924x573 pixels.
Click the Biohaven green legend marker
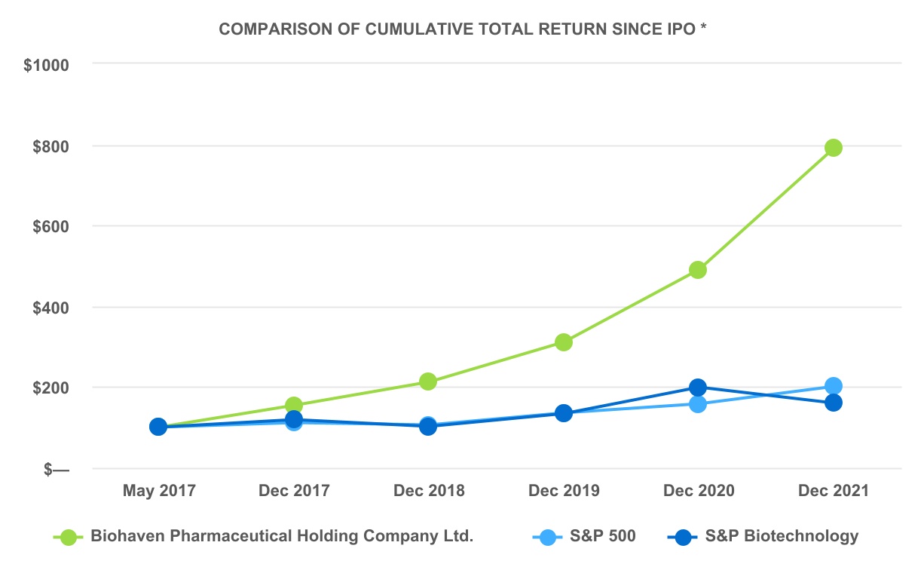point(69,538)
